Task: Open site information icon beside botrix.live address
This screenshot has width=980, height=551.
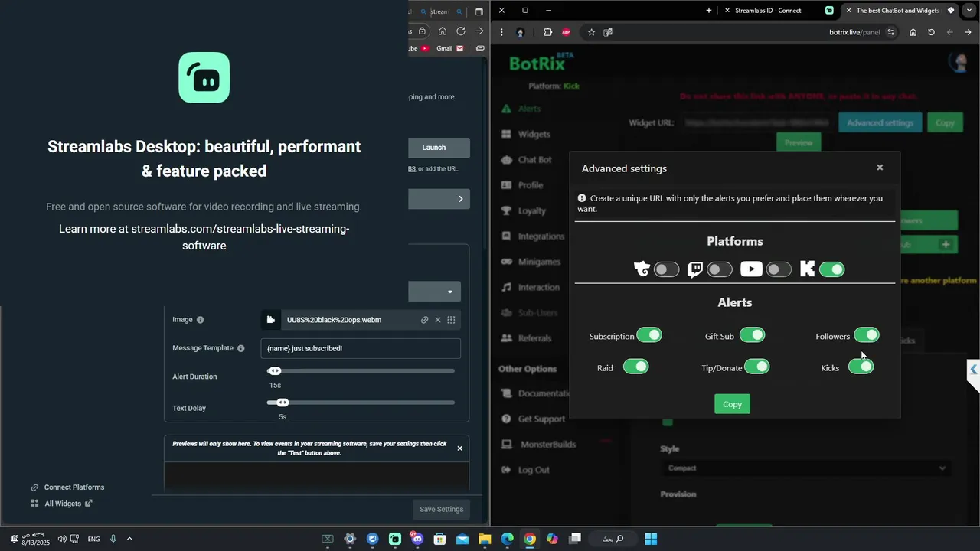Action: (890, 32)
